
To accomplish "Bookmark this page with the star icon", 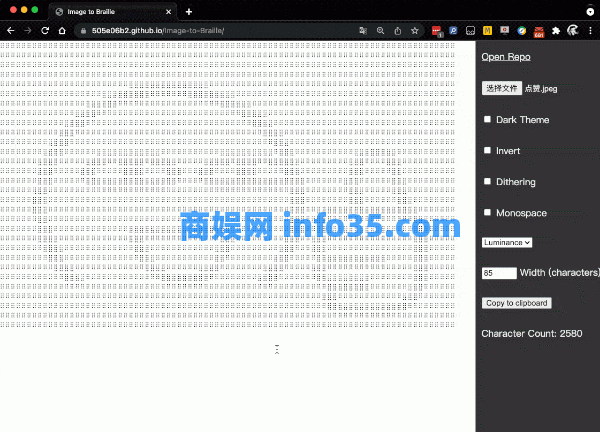I will [x=415, y=31].
